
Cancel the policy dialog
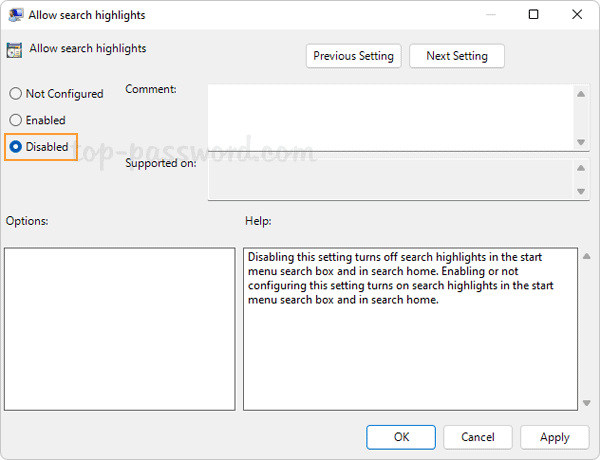[x=478, y=437]
